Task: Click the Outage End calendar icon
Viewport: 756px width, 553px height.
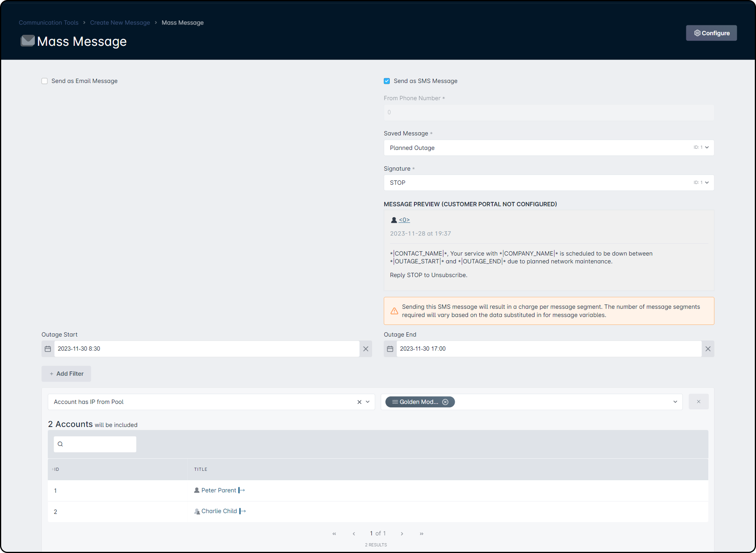Action: 390,349
